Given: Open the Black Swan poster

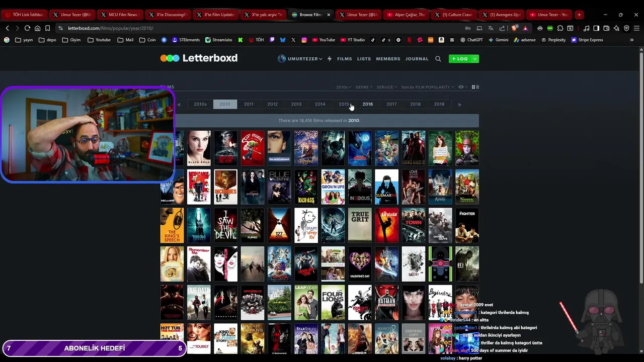Looking at the screenshot, I should click(x=199, y=148).
